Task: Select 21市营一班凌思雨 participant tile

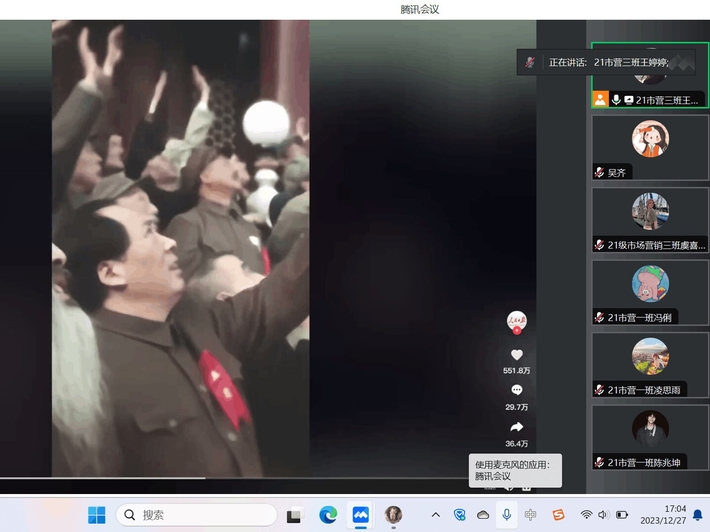Action: tap(650, 364)
